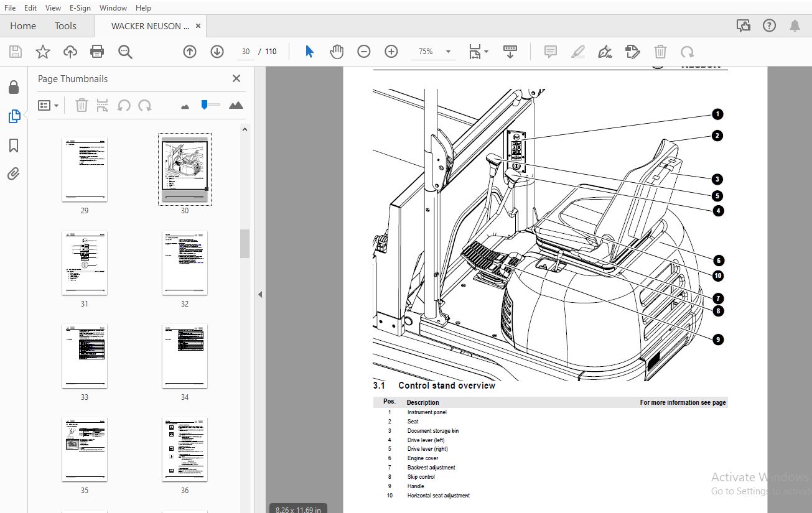Open fit page scrolling options icon
This screenshot has width=812, height=513.
(478, 52)
